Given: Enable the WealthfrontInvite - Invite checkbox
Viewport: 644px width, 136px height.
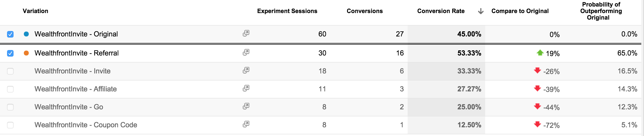Looking at the screenshot, I should [x=10, y=71].
